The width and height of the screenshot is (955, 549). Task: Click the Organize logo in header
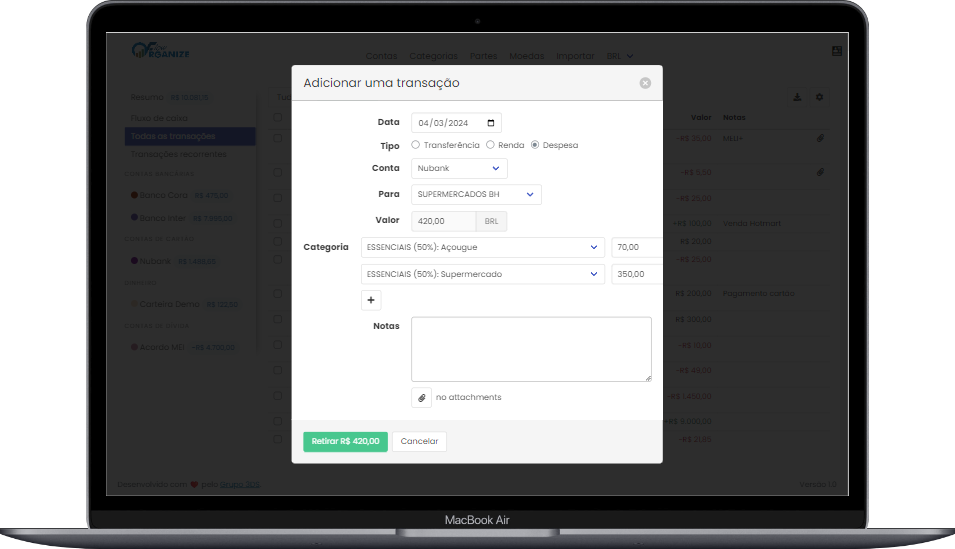click(x=160, y=51)
